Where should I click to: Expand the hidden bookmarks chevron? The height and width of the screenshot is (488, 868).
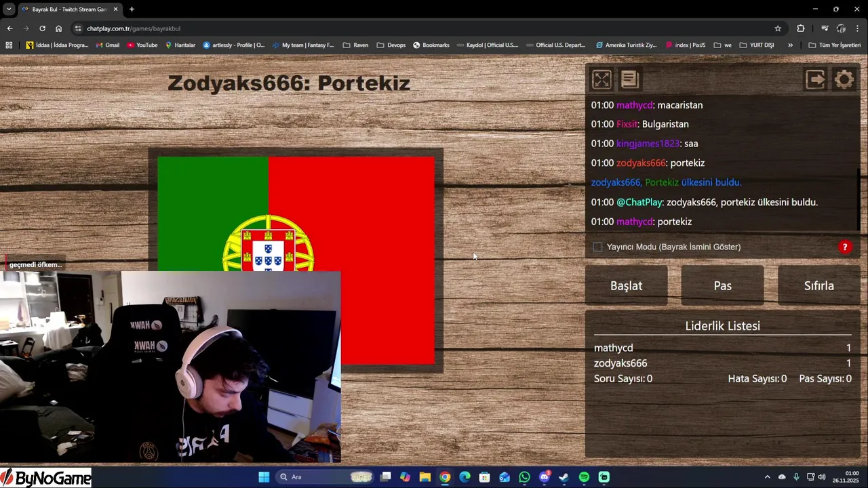790,45
